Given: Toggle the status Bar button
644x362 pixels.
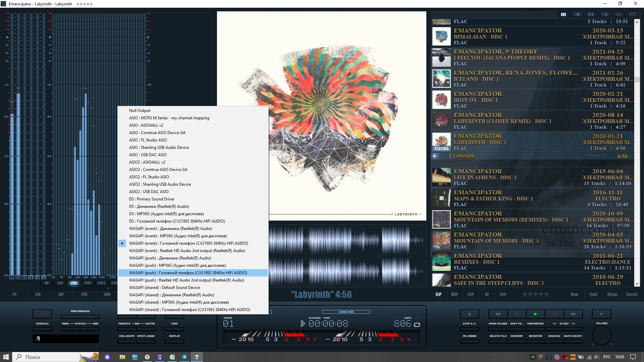Looking at the screenshot, I should tap(90, 329).
